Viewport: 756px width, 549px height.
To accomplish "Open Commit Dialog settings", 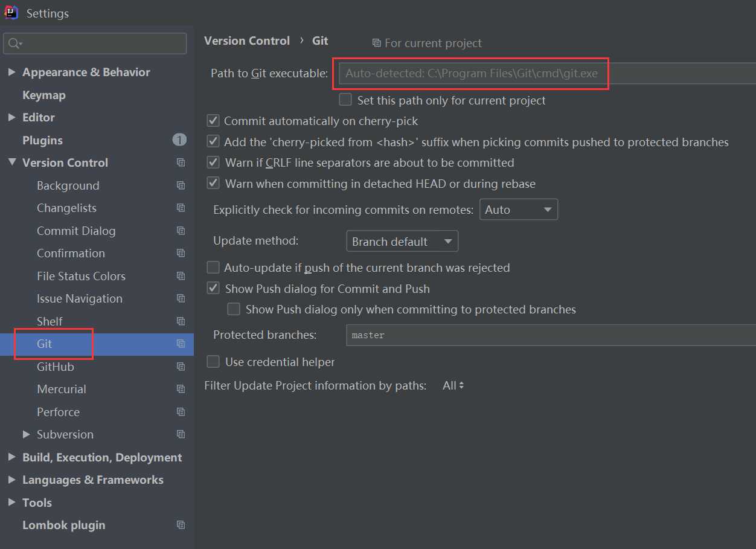I will coord(76,231).
